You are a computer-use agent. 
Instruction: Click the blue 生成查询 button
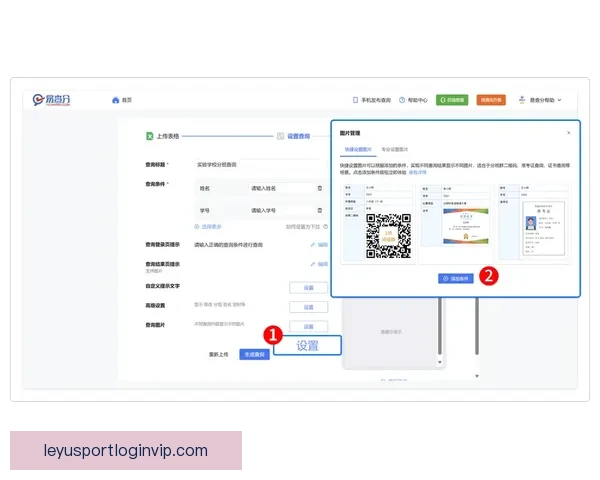(x=254, y=354)
